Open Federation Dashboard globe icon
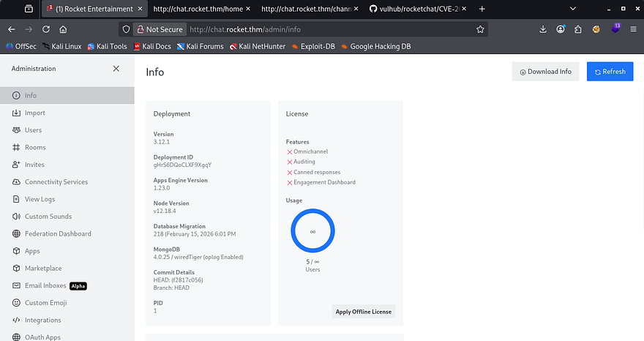This screenshot has height=341, width=644. pyautogui.click(x=17, y=234)
